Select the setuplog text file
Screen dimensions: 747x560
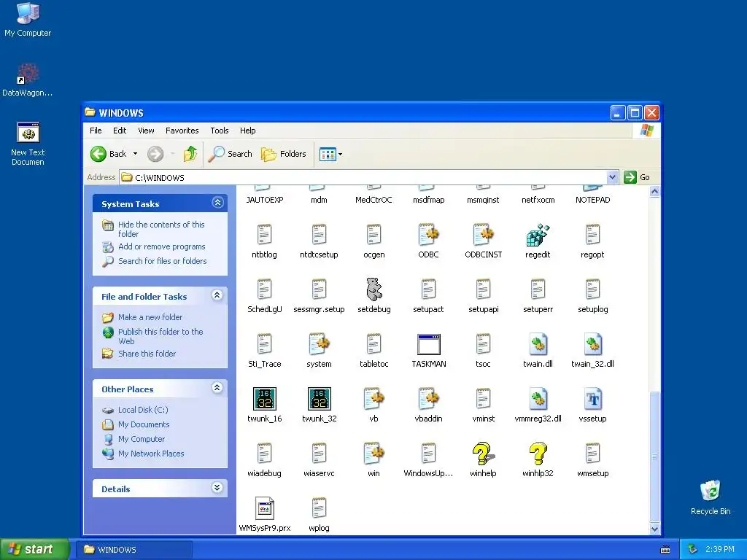pos(592,289)
